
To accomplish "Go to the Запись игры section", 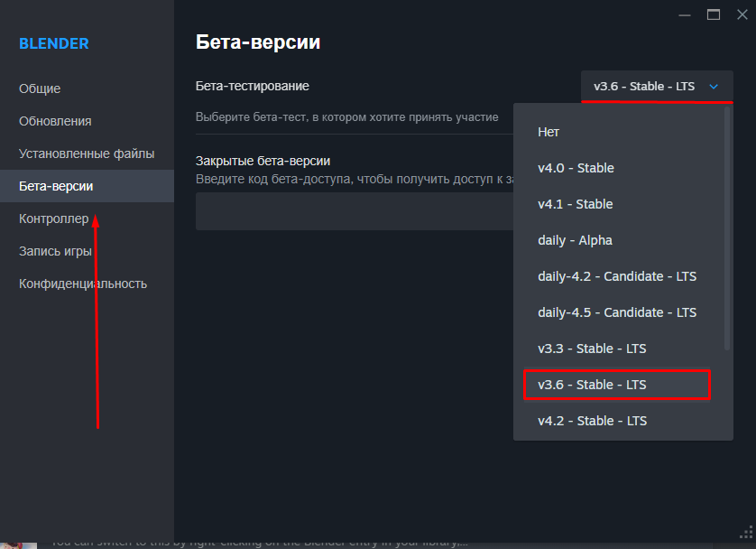I will coord(55,251).
